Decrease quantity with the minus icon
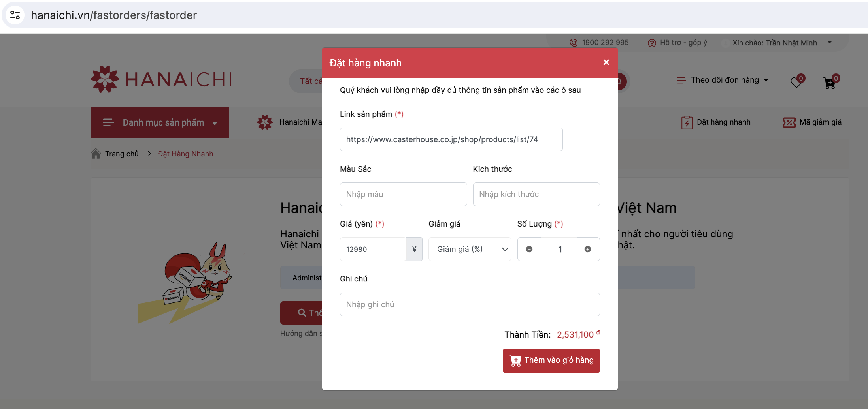The image size is (868, 409). pyautogui.click(x=529, y=249)
